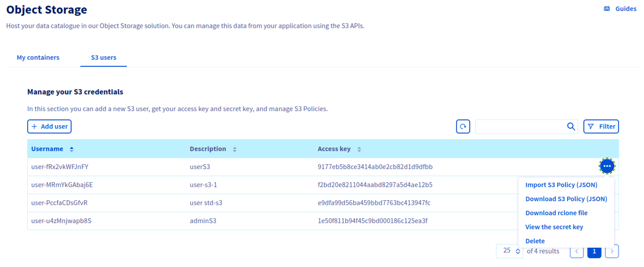The width and height of the screenshot is (644, 267).
Task: Expand the pagination page size stepper
Action: 517,251
